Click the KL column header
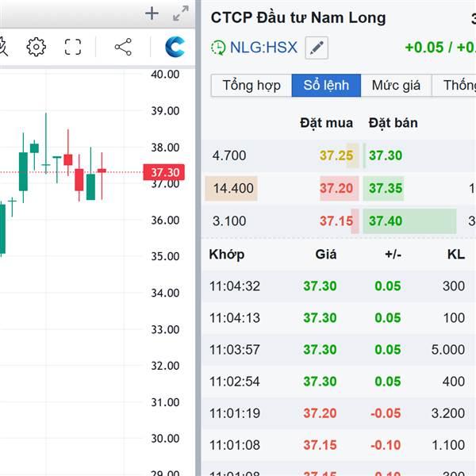Screen dimensions: 476x476 pos(456,254)
